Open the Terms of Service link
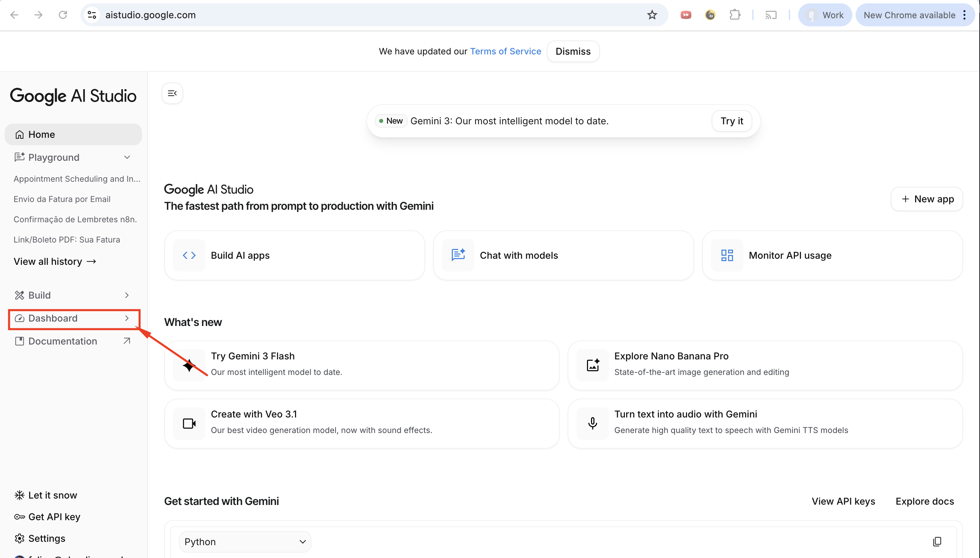 [x=505, y=51]
